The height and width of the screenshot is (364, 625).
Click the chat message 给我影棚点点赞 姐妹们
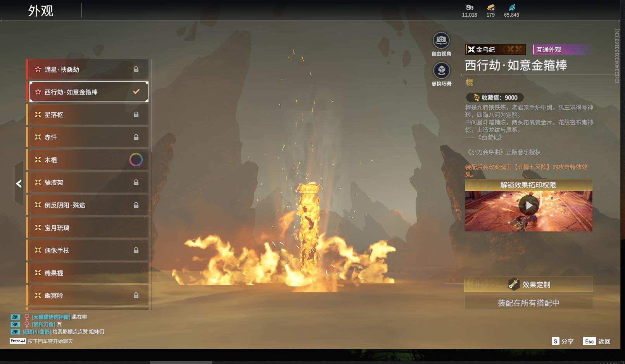click(78, 332)
